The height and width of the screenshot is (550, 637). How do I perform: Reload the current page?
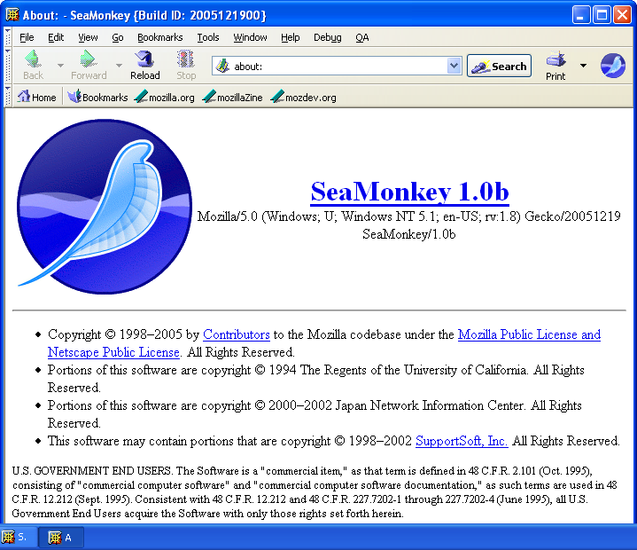pyautogui.click(x=145, y=65)
